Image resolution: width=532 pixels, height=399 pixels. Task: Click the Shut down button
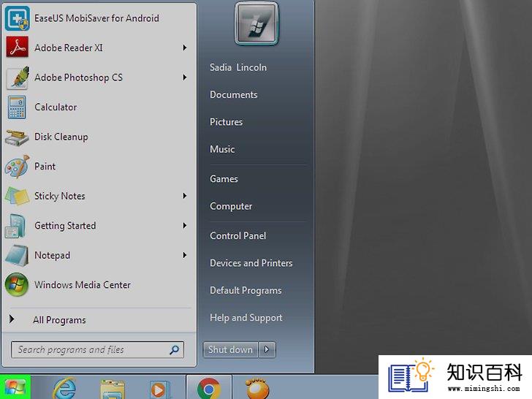(231, 349)
